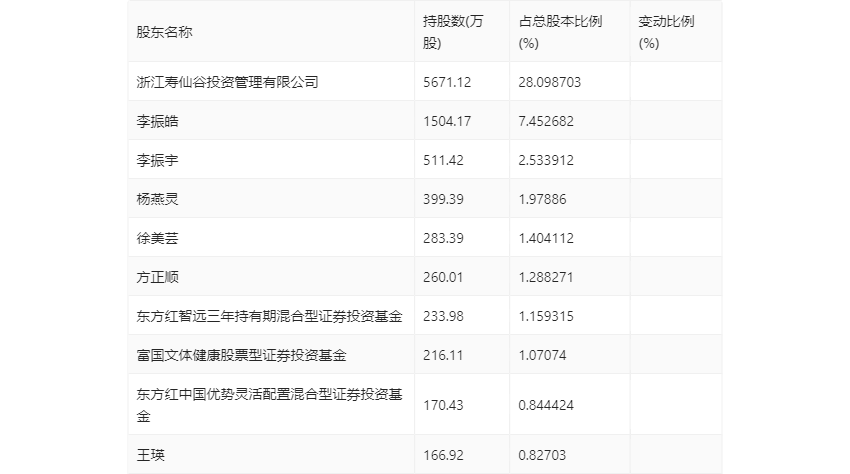This screenshot has height=474, width=850.
Task: Select shareholder name 李振皓
Action: pos(157,121)
